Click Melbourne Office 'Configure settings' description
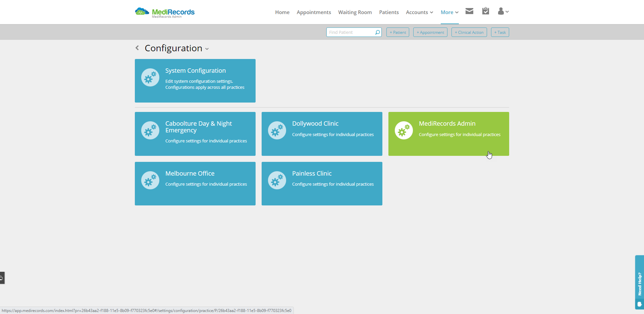The width and height of the screenshot is (644, 314). 206,184
